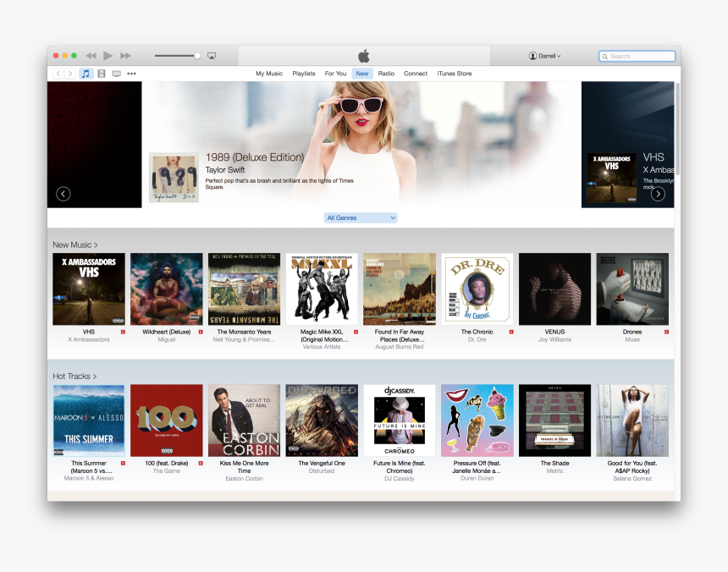Open Selena Gomez Good for You cover
The width and height of the screenshot is (728, 572).
632,421
